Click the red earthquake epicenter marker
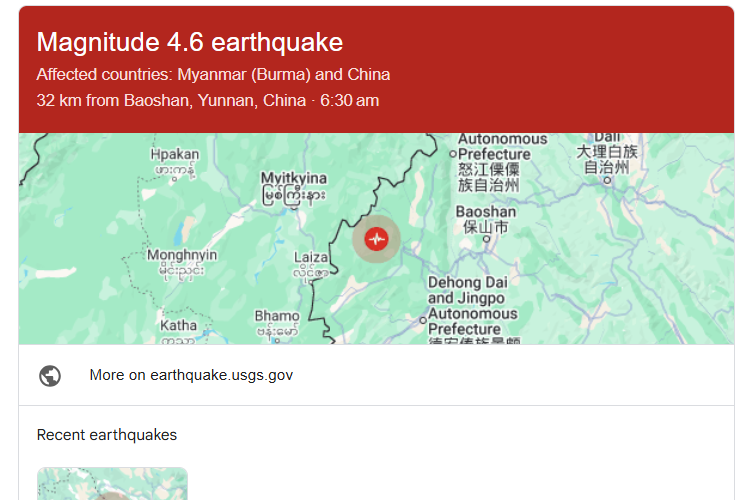Screen dimensions: 750x500 coord(376,239)
